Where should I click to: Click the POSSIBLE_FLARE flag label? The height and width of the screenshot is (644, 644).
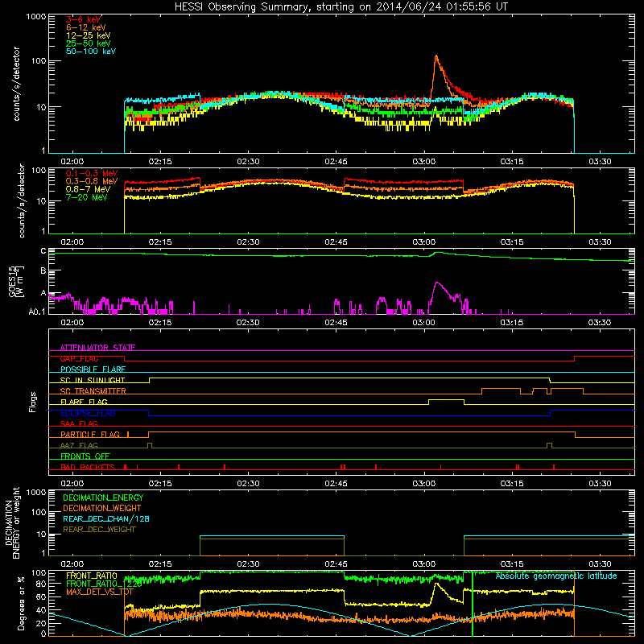93,369
